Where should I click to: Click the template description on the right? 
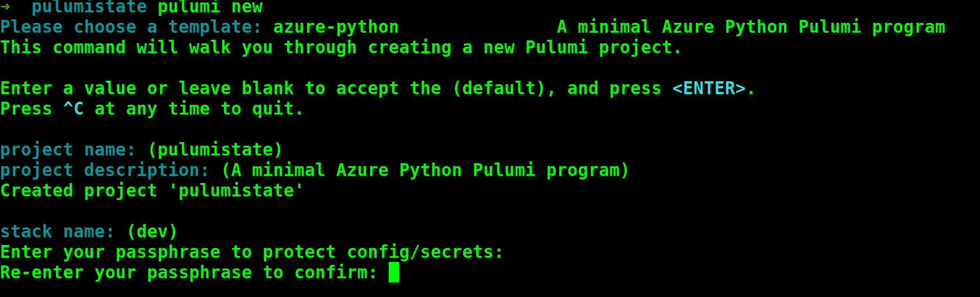751,27
